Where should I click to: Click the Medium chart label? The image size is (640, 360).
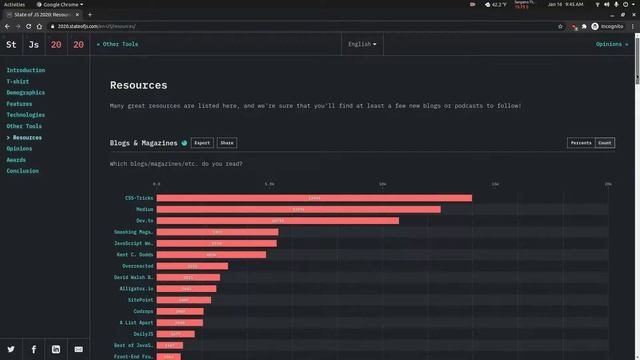pos(145,209)
